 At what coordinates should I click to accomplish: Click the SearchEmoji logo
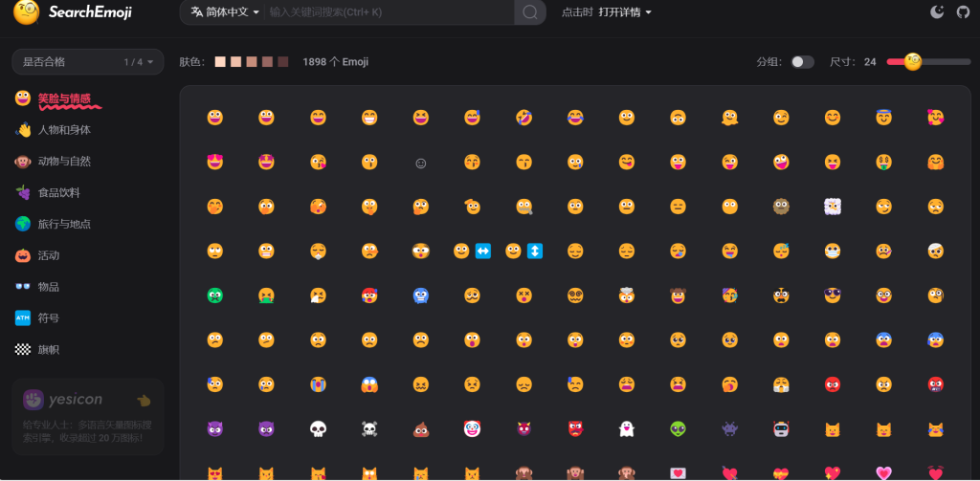coord(73,11)
